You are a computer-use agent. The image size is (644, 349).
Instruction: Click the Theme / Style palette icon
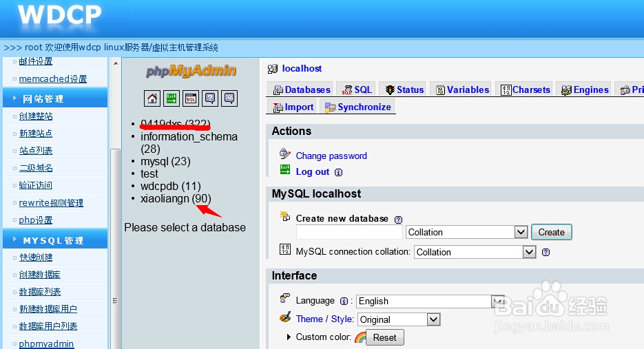click(x=285, y=317)
